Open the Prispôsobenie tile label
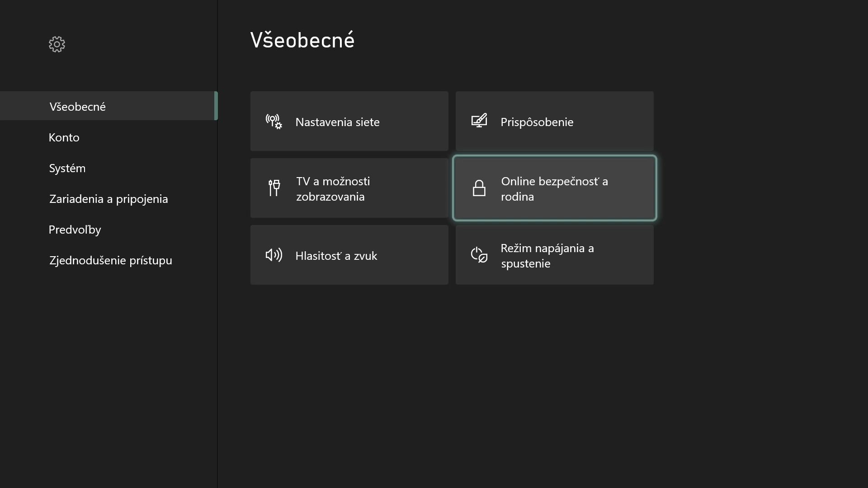 [537, 122]
